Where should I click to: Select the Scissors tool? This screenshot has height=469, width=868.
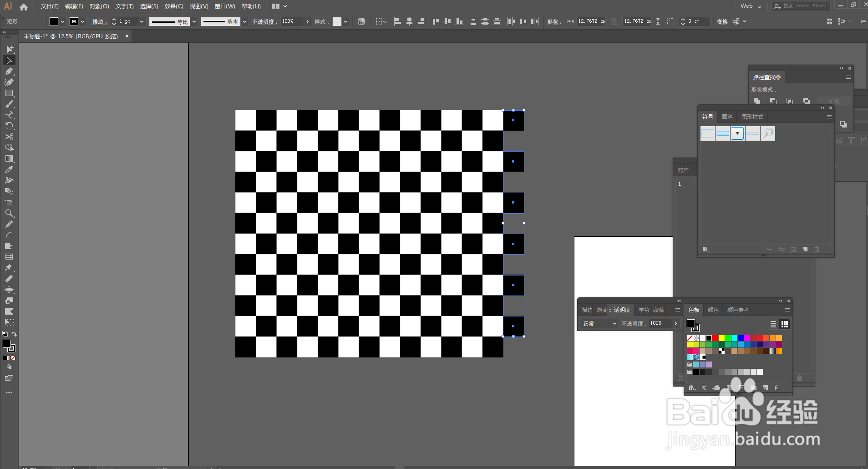9,137
